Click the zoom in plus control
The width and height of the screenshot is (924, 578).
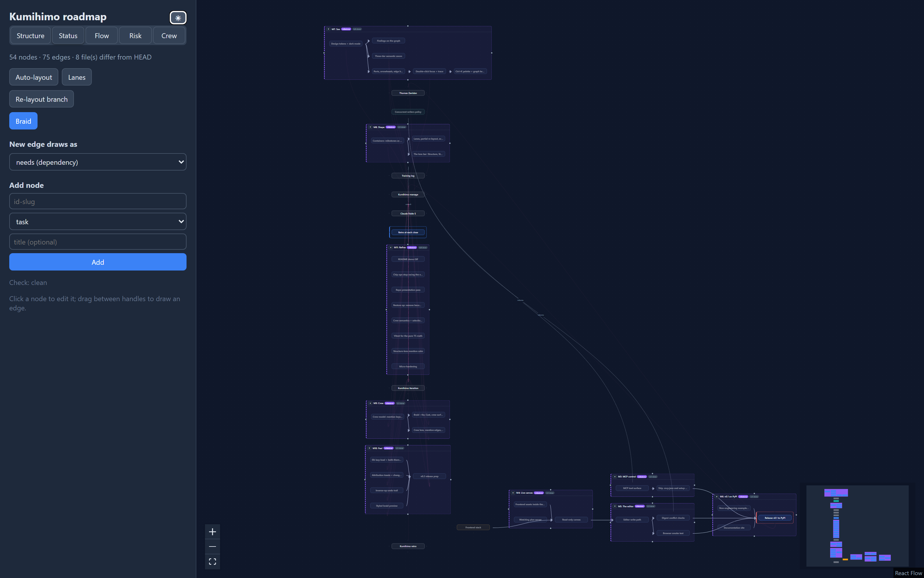[212, 532]
